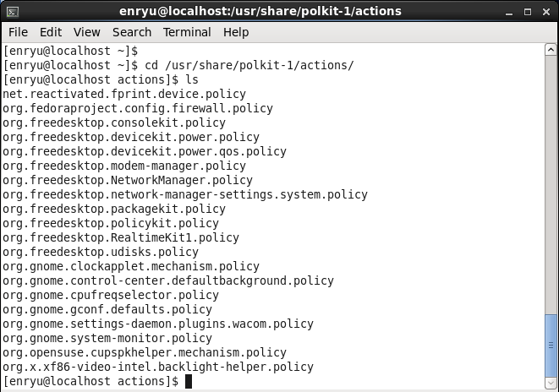Click the window title bar text

point(260,11)
